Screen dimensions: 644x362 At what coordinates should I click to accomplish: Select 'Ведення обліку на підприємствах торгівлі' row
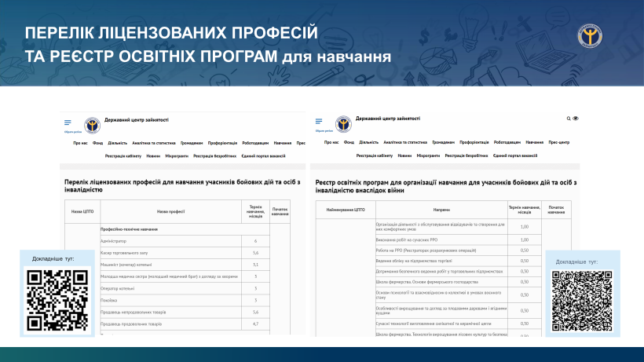coord(459,261)
